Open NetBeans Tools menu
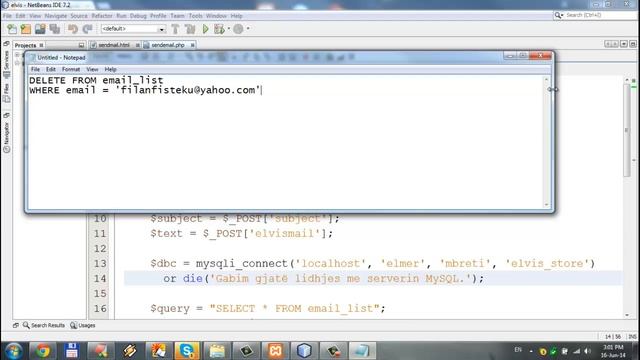 click(x=196, y=16)
